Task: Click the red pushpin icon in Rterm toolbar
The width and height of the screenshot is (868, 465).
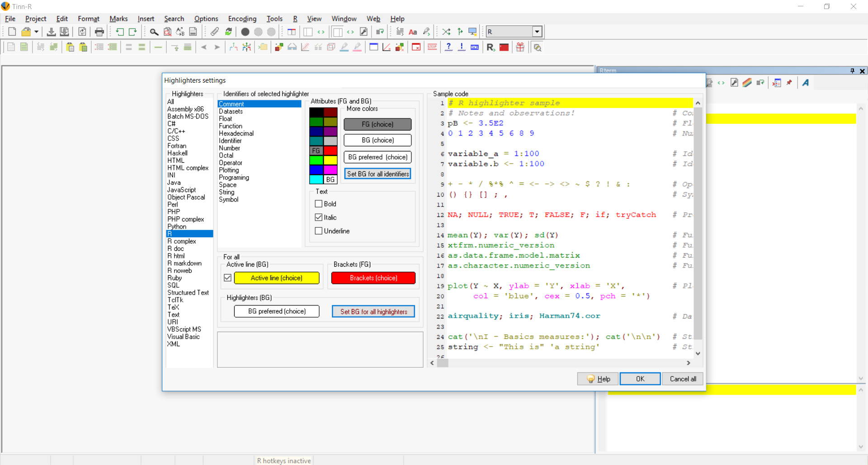Action: (x=789, y=83)
